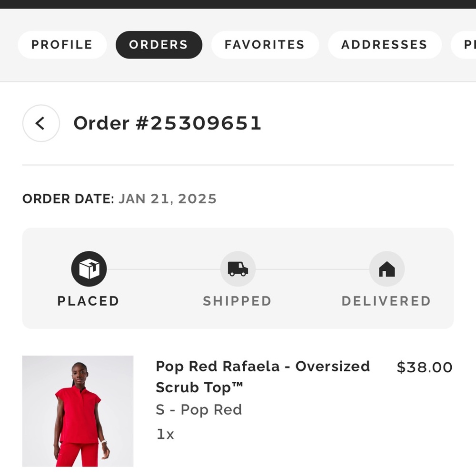
Task: Select the ADDRESSES tab
Action: [384, 44]
